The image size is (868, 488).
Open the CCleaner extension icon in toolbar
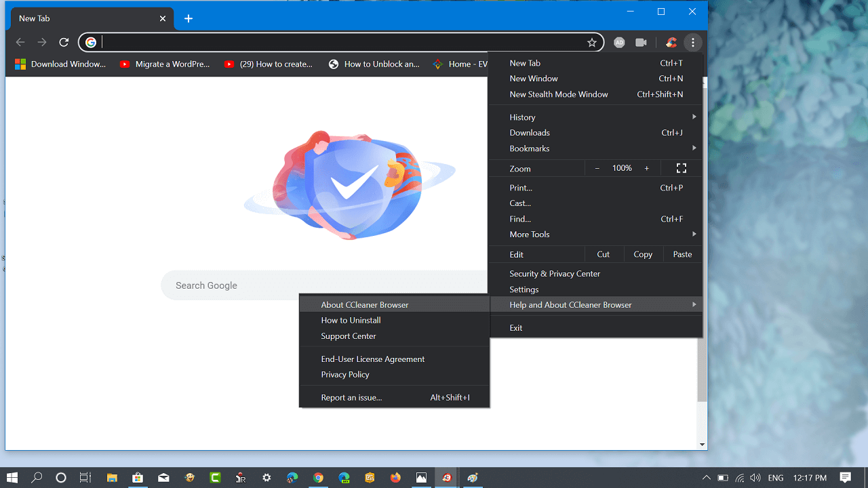coord(671,43)
